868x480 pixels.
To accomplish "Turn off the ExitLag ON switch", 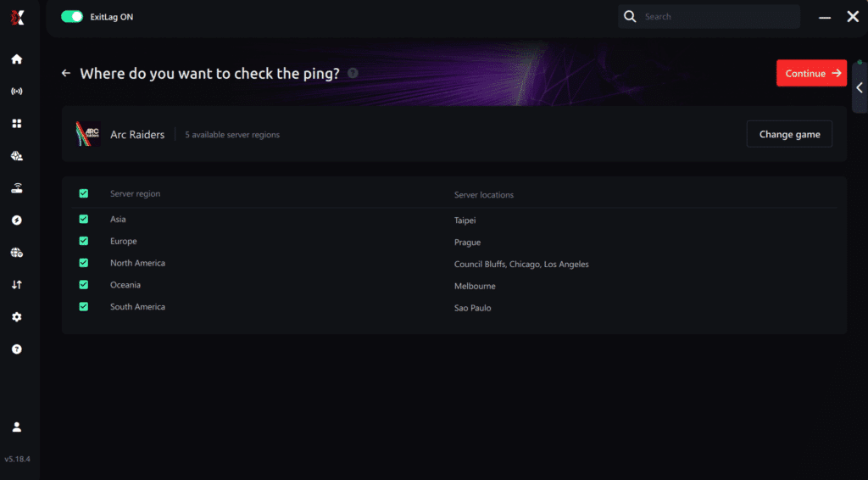I will 72,17.
